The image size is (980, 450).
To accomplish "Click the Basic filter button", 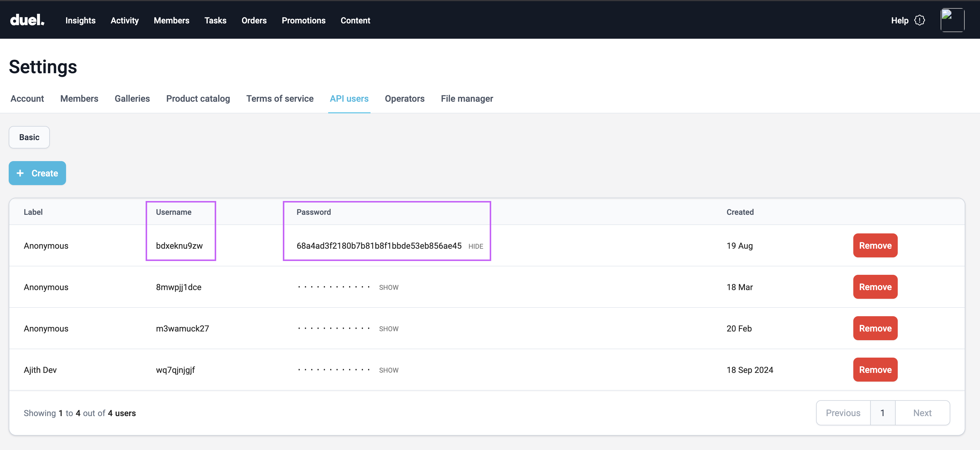I will click(29, 137).
